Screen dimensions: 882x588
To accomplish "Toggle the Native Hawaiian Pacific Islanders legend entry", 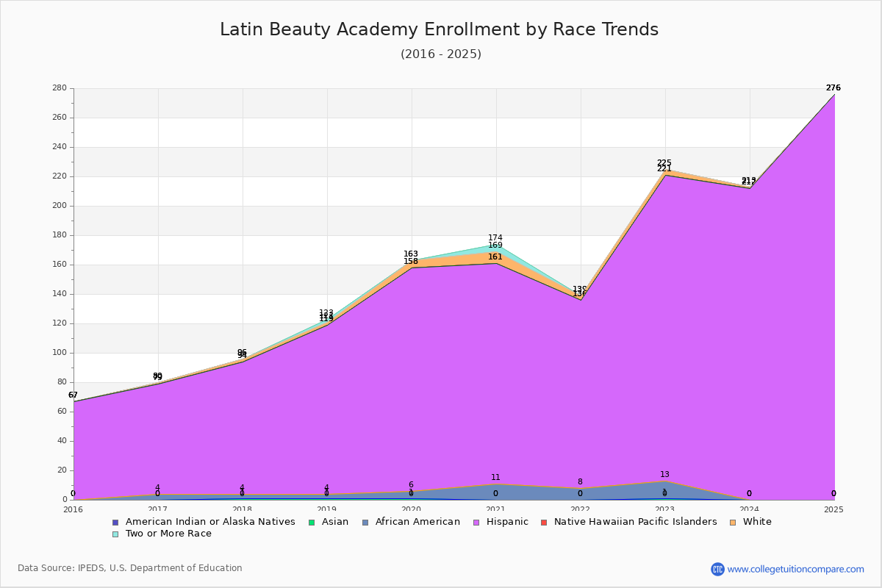I will [x=629, y=522].
